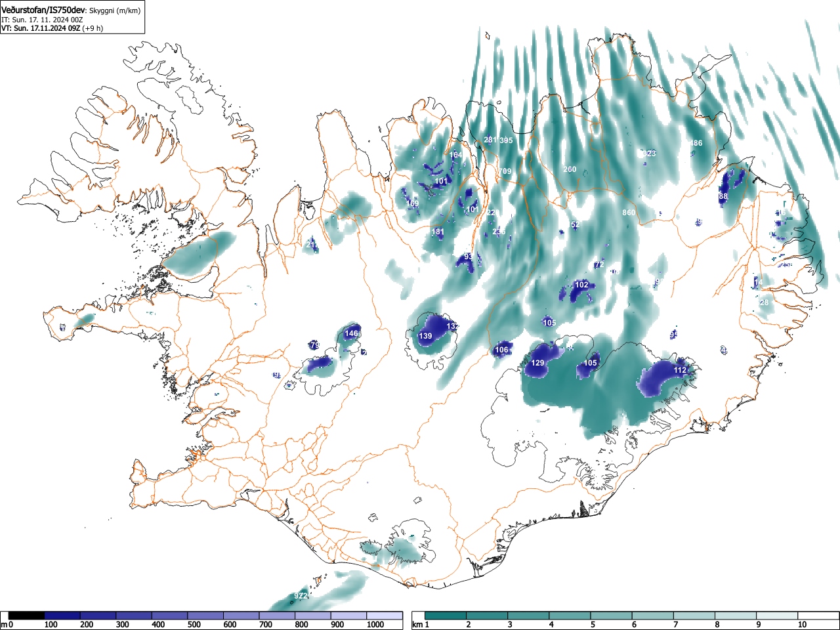This screenshot has height=630, width=840.
Task: Click the visibility value 72 on the map
Action: (x=598, y=265)
